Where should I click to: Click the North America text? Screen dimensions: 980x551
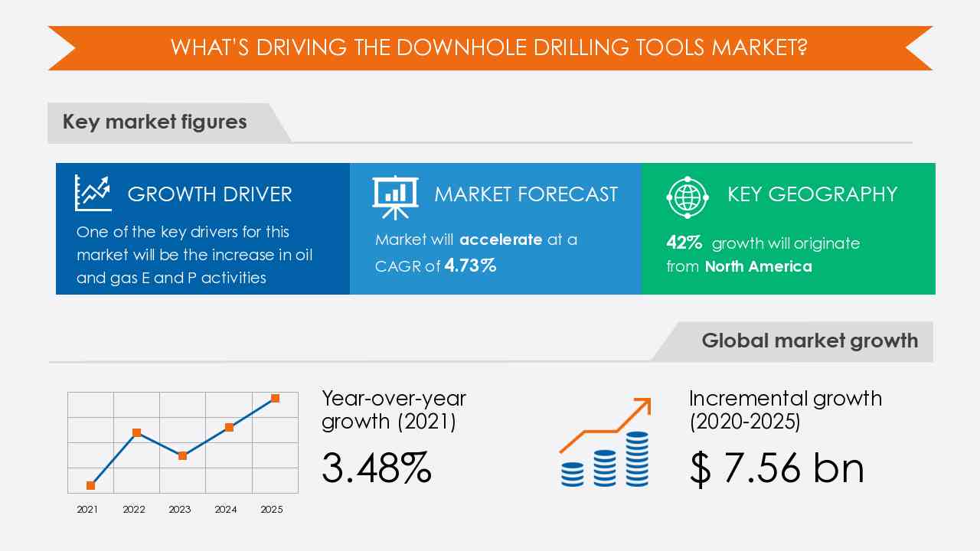758,266
